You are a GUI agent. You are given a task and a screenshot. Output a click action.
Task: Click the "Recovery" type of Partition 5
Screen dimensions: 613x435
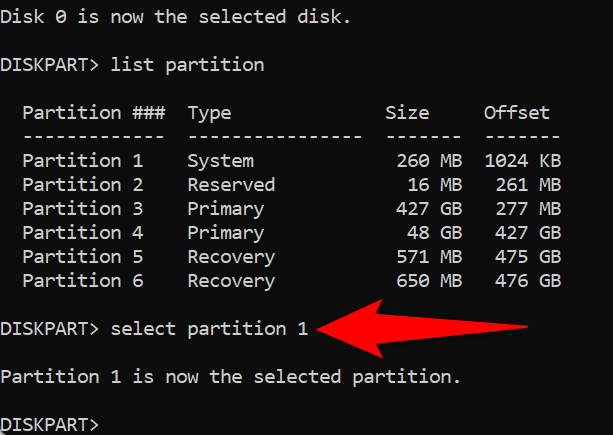pyautogui.click(x=231, y=257)
